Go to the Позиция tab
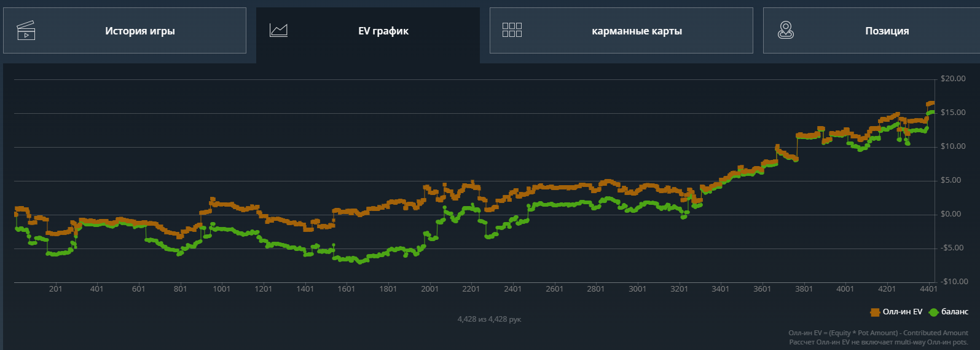 [x=887, y=31]
